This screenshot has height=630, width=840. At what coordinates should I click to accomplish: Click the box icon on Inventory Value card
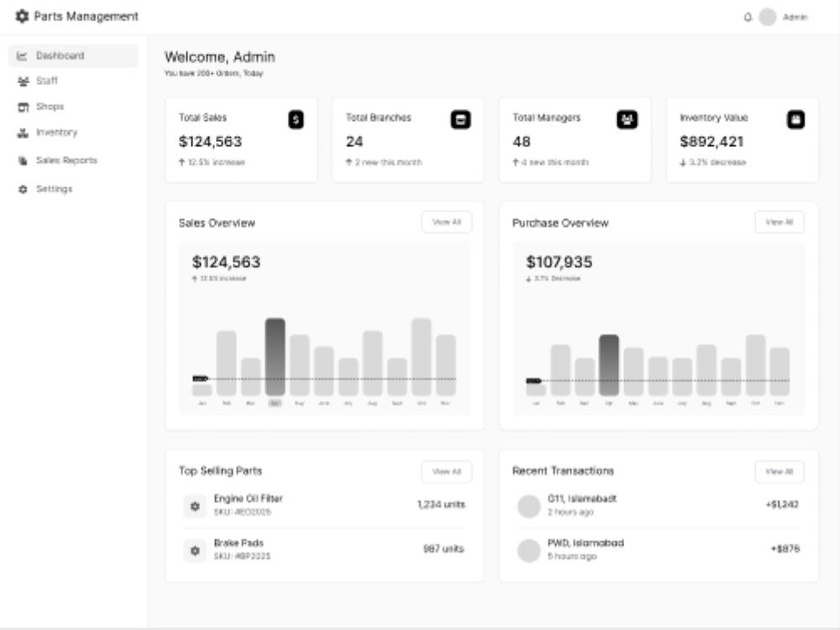click(x=795, y=119)
